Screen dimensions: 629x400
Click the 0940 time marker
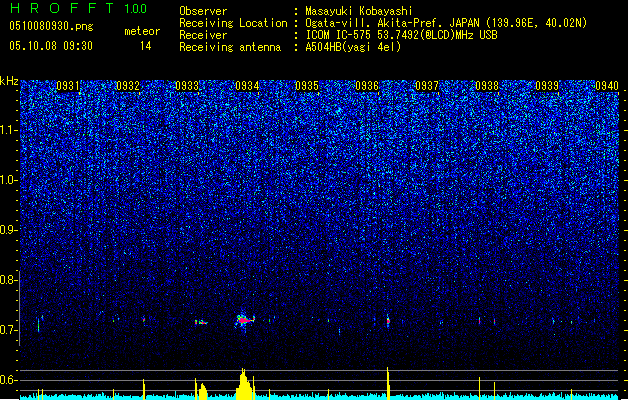607,86
